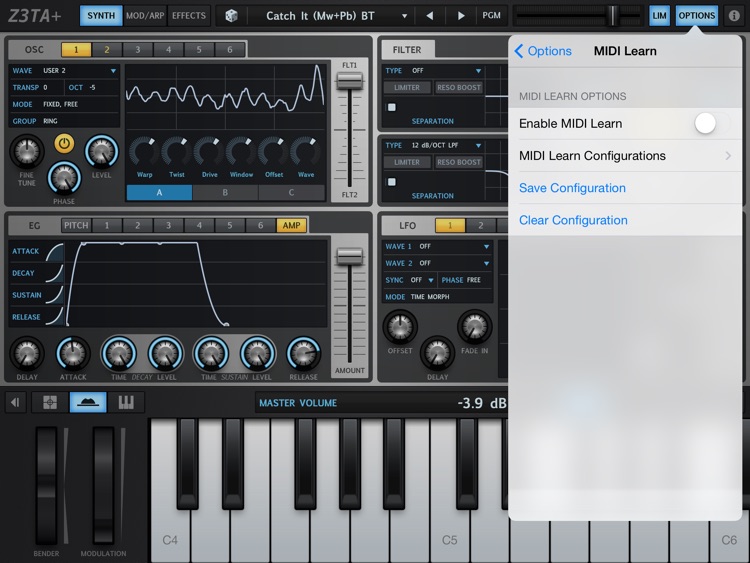750x563 pixels.
Task: Click the Decay curve shape icon
Action: click(55, 273)
